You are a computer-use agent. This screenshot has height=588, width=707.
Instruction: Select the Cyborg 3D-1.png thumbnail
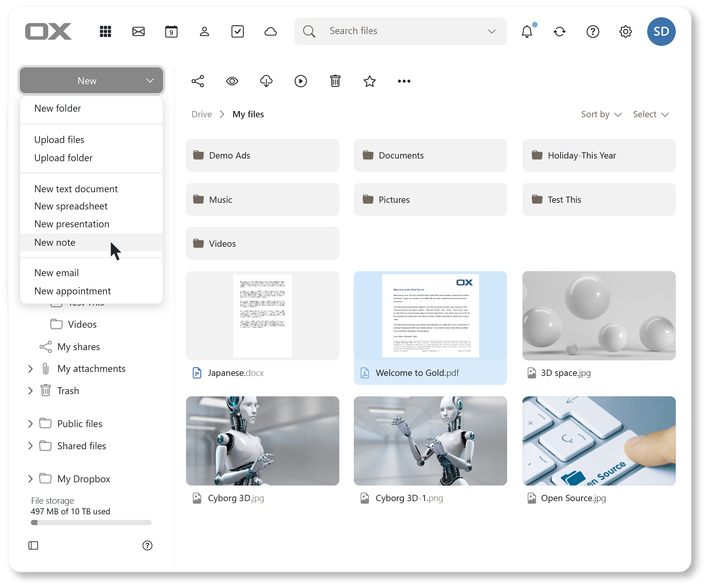tap(430, 441)
